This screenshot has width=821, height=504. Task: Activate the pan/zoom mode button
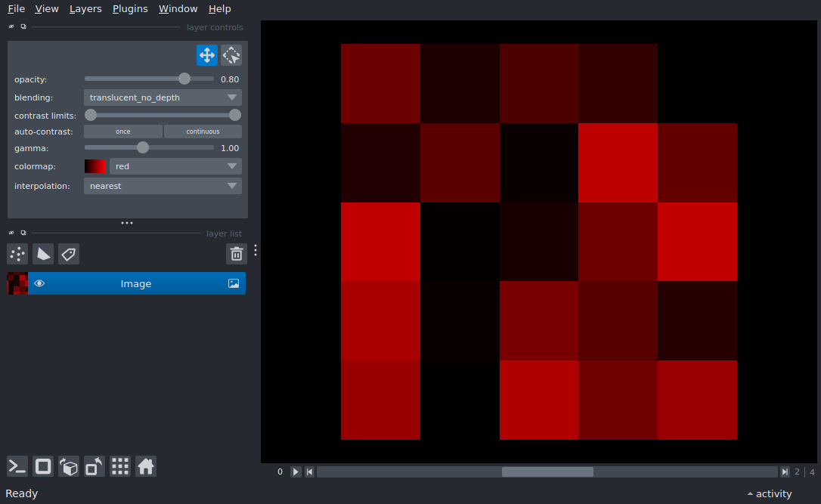coord(207,55)
